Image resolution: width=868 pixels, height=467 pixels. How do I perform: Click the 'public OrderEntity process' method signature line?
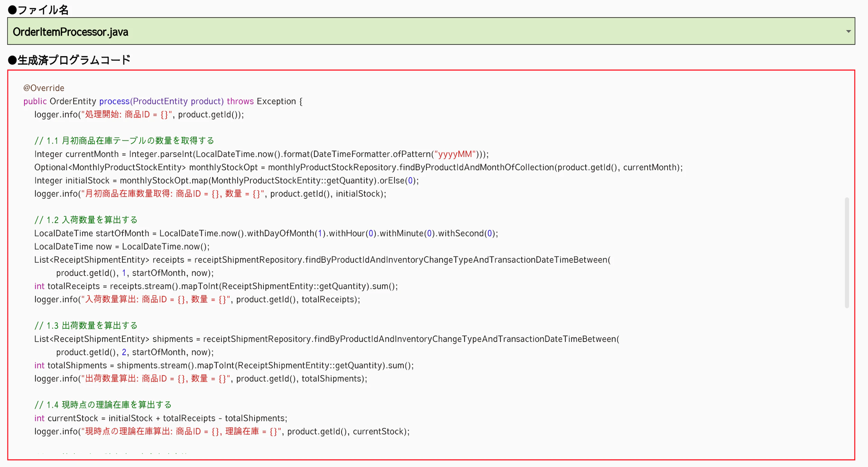tap(163, 101)
